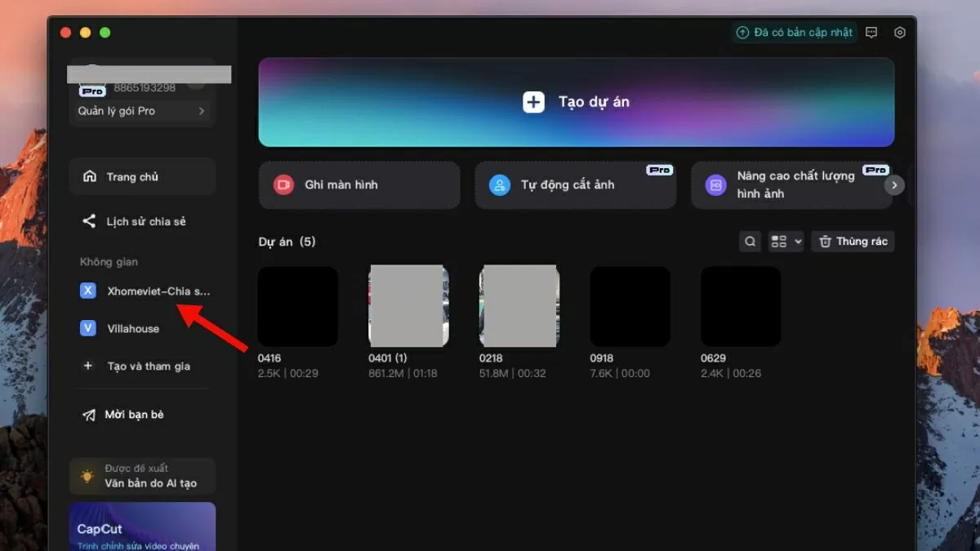Image resolution: width=980 pixels, height=551 pixels.
Task: Open the project view layout dropdown
Action: (x=786, y=242)
